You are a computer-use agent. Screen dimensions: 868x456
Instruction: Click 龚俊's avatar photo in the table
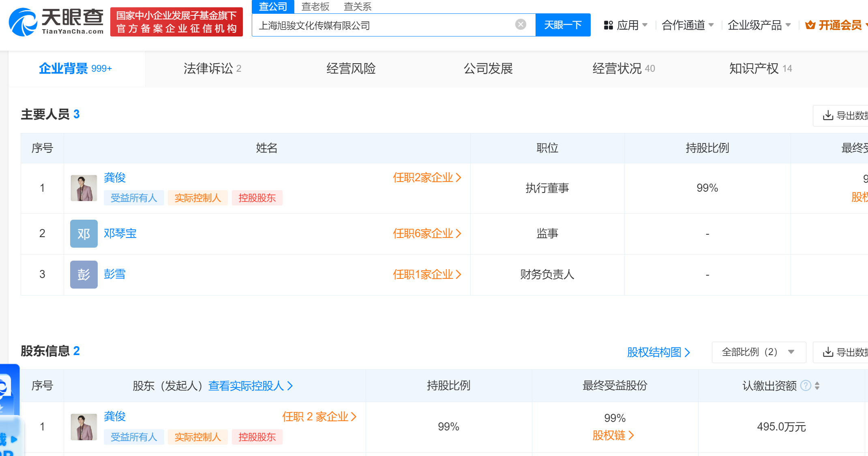(x=84, y=188)
